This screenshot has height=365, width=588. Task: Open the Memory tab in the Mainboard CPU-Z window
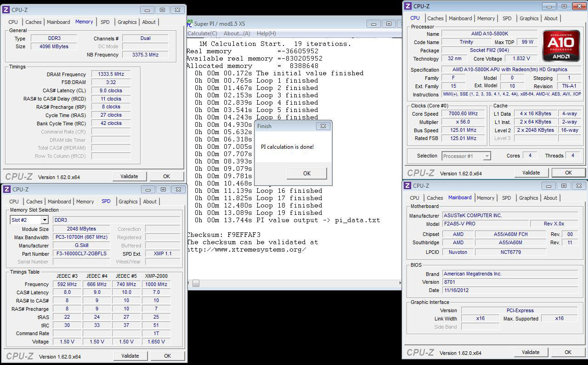486,198
